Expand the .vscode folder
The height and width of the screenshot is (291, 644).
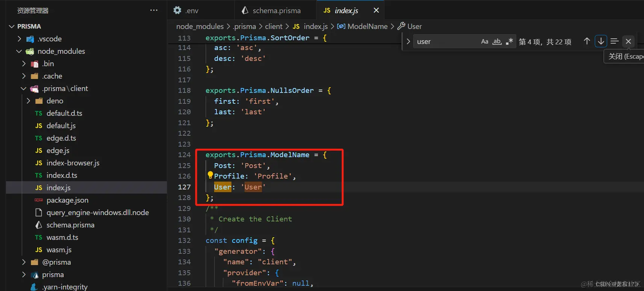click(20, 39)
